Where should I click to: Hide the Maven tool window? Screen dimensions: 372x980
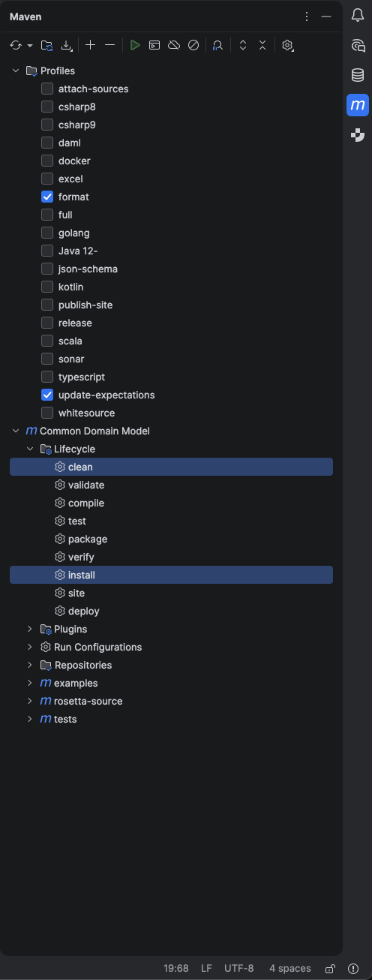(325, 17)
